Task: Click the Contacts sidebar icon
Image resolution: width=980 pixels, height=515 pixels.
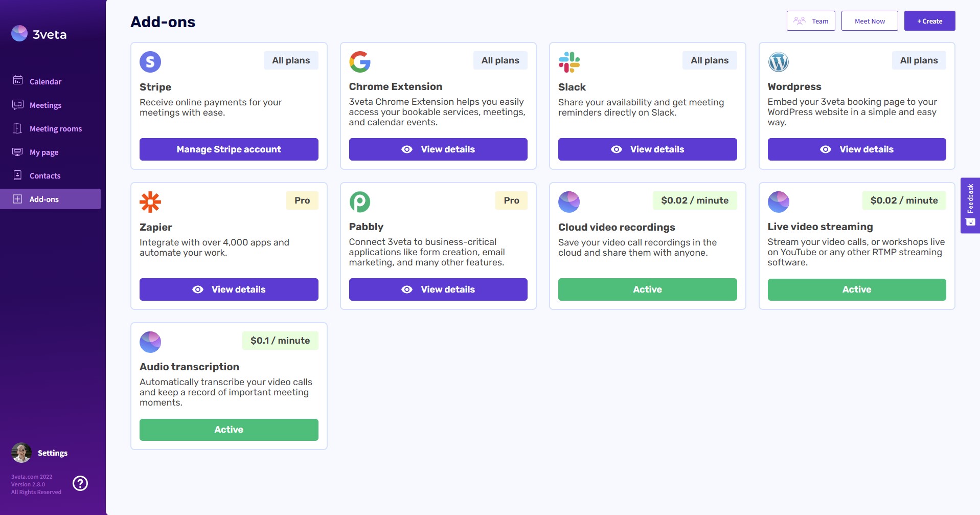Action: tap(17, 175)
